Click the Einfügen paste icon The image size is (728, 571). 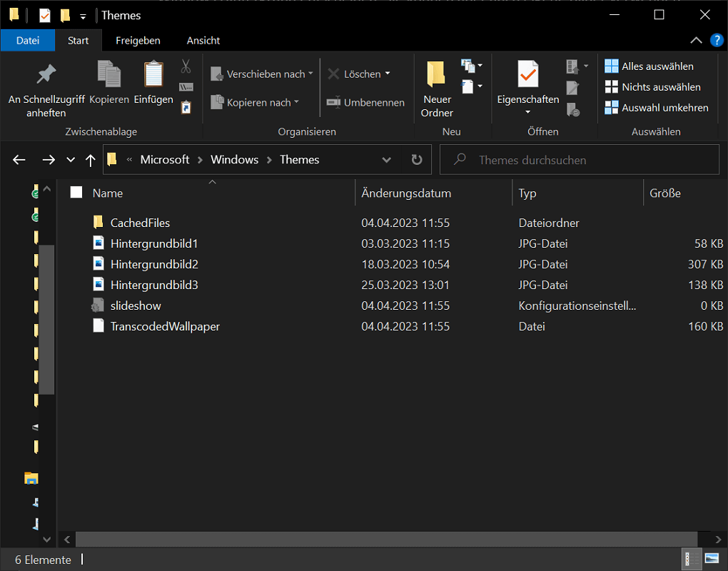153,83
